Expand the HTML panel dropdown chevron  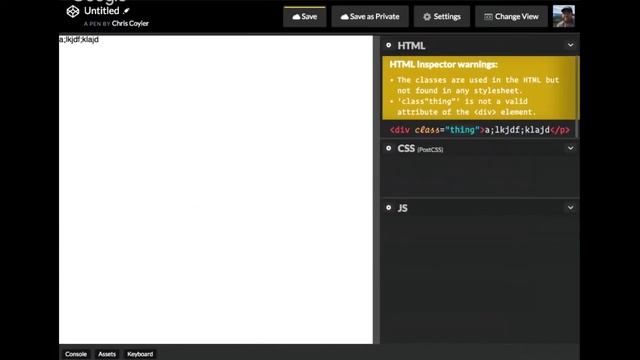point(570,45)
